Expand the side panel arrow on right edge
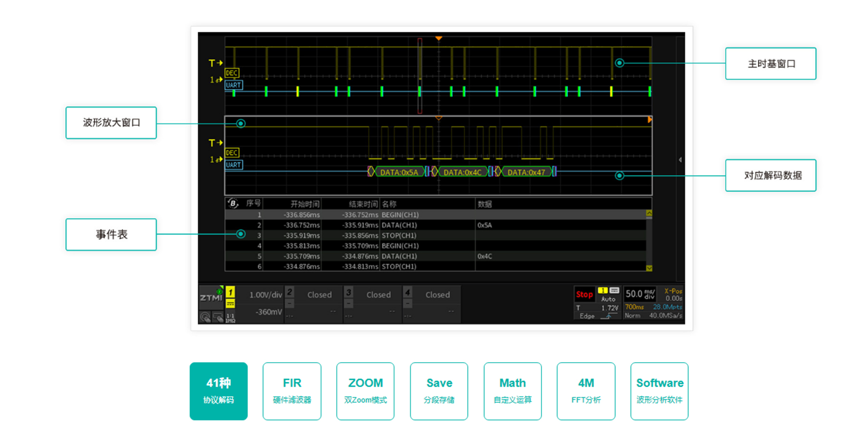This screenshot has height=444, width=868. click(680, 160)
